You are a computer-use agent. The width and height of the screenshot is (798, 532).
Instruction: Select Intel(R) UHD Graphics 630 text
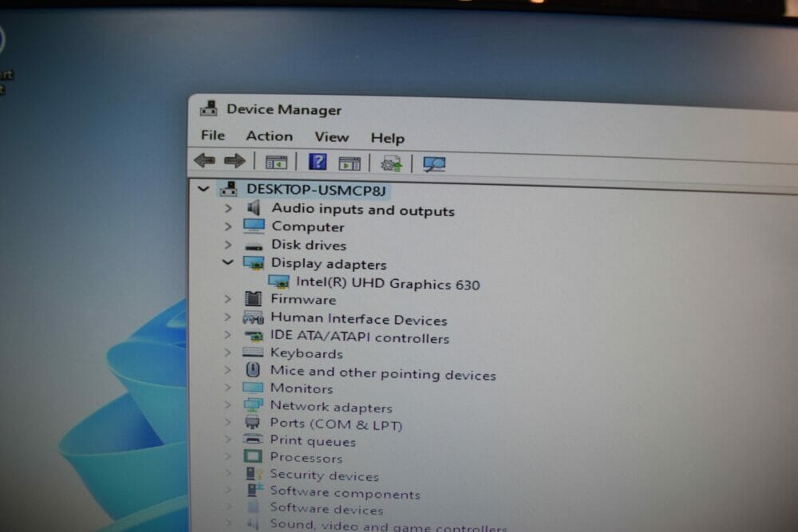[388, 283]
